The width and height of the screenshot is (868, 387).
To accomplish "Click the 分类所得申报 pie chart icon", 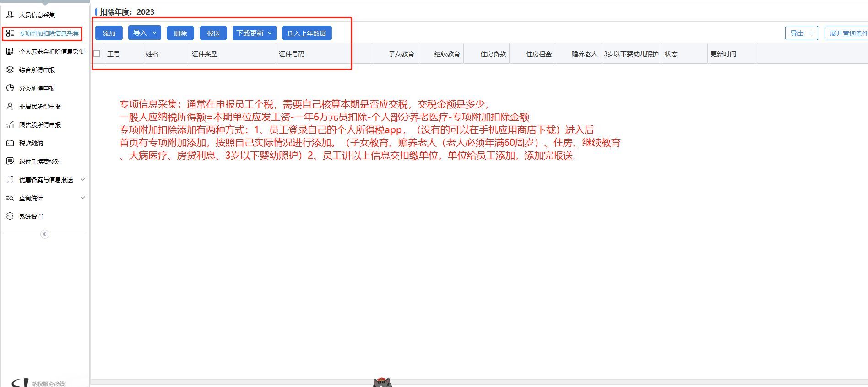I will (10, 88).
